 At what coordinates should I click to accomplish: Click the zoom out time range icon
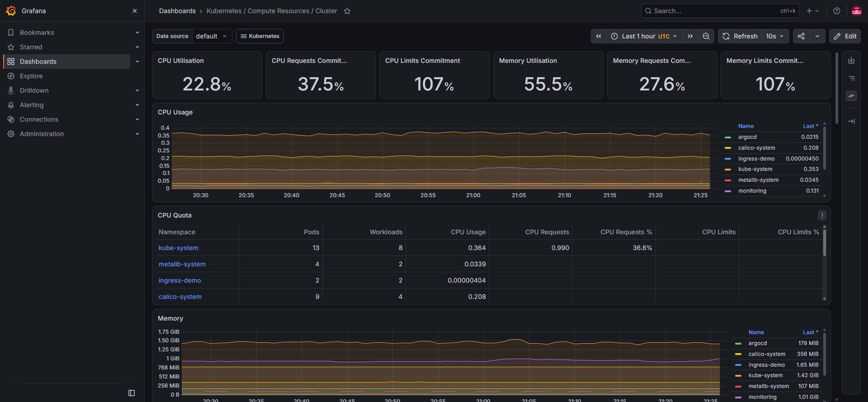[x=706, y=36]
